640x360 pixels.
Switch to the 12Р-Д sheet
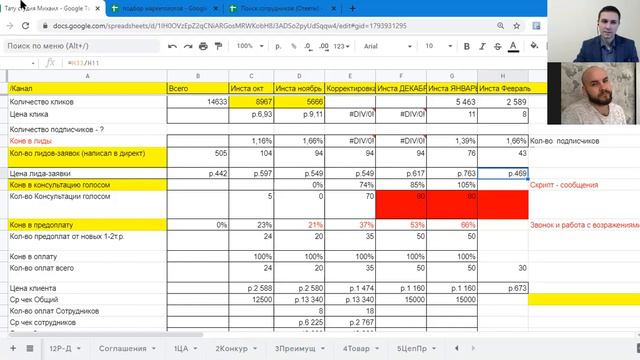(x=60, y=348)
